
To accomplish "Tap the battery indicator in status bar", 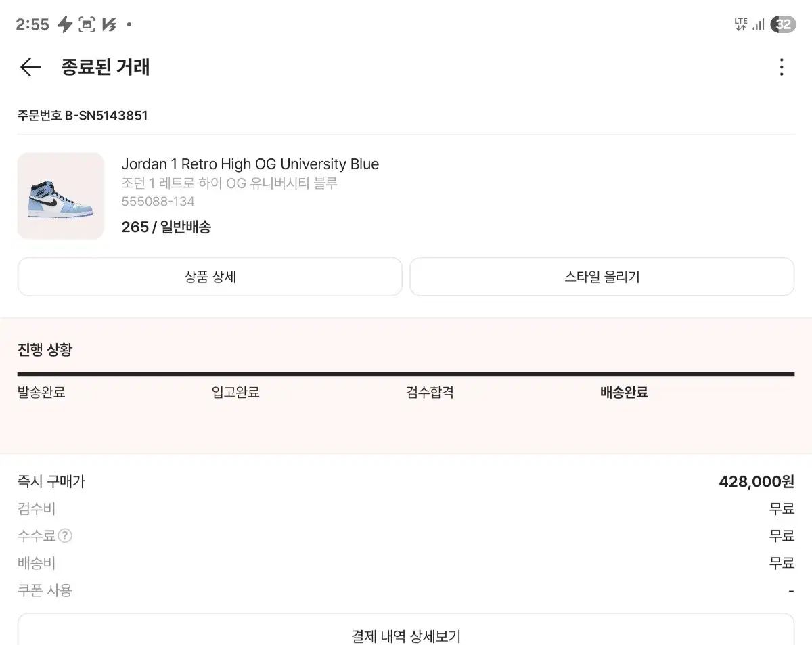I will pos(784,25).
